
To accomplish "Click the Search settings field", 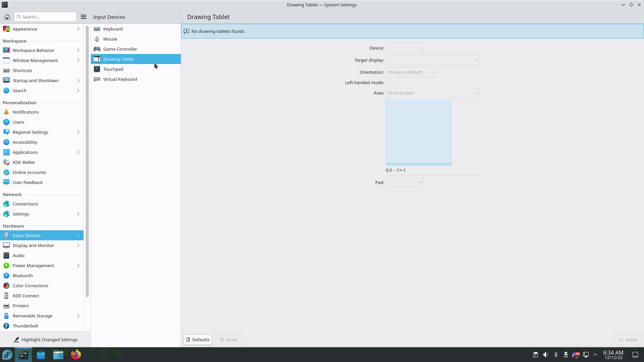I will (45, 17).
